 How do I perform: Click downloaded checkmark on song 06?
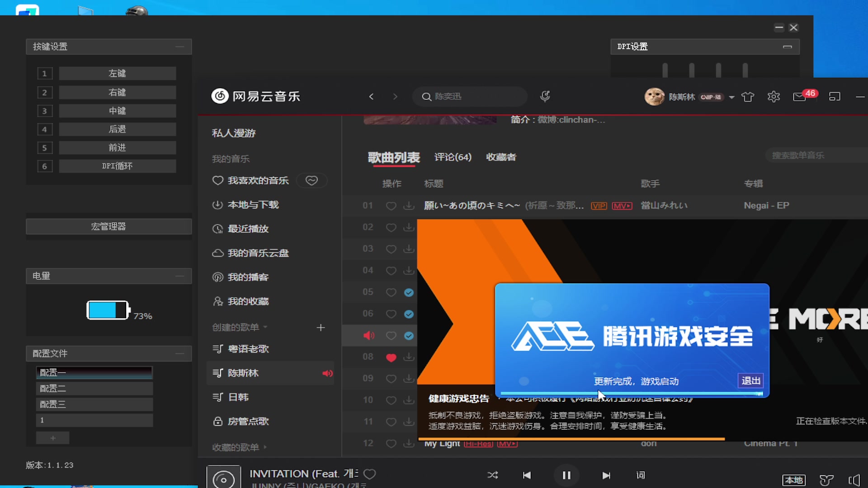(x=409, y=314)
